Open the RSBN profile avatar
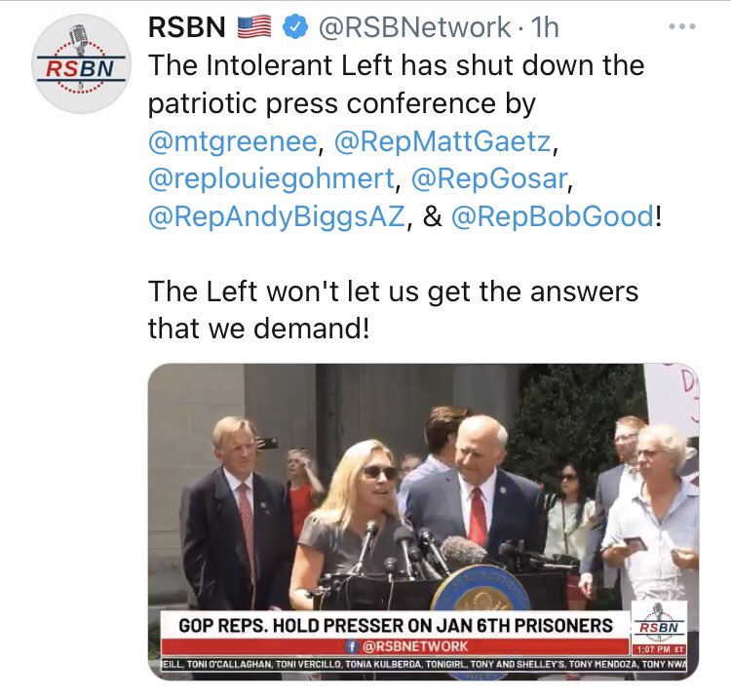 point(81,64)
